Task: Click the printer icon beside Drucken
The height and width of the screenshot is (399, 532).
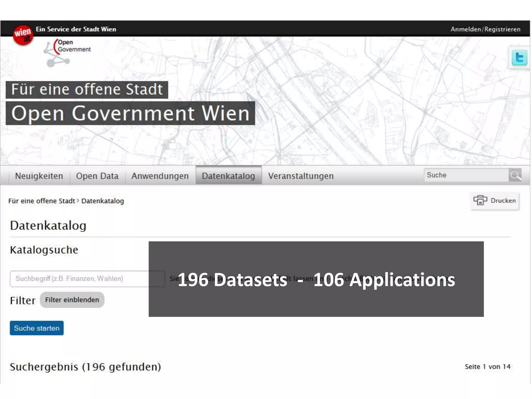Action: [x=480, y=201]
